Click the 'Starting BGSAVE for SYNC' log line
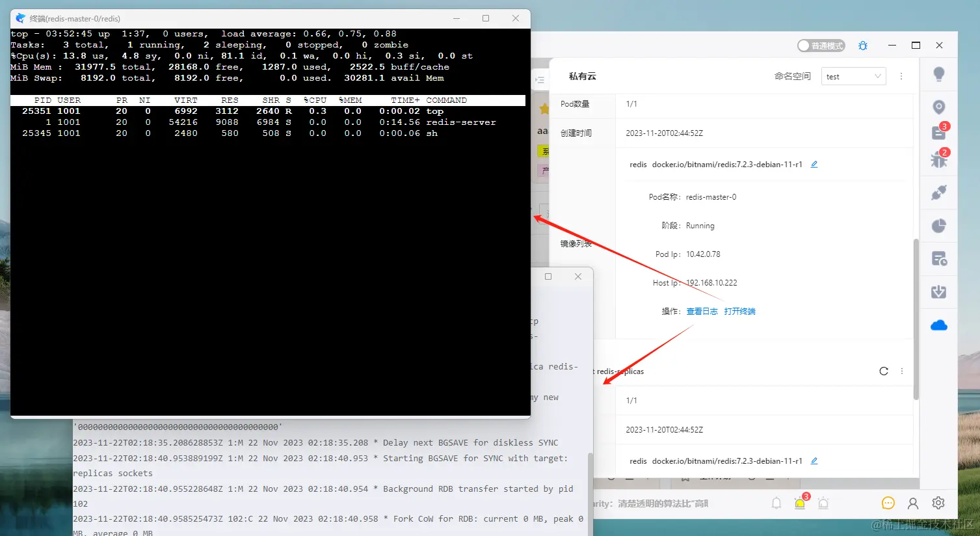This screenshot has width=980, height=536. pyautogui.click(x=321, y=466)
